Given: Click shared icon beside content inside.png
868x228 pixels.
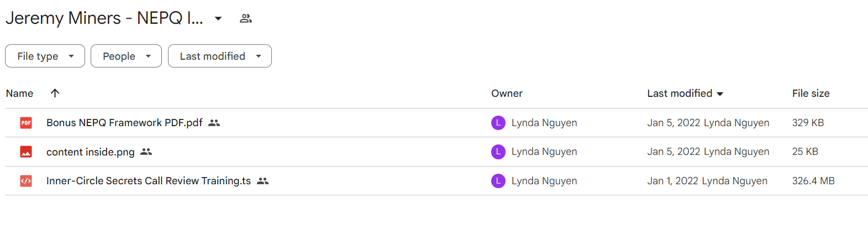Looking at the screenshot, I should point(146,152).
